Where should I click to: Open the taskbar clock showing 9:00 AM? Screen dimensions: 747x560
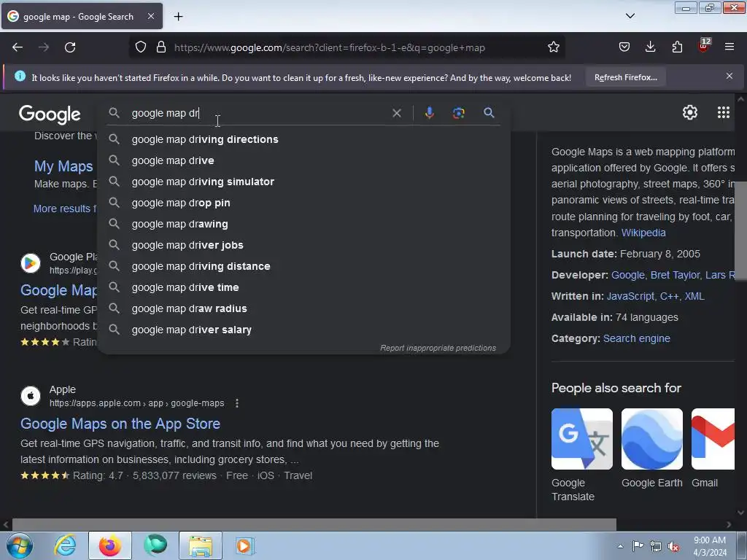(709, 546)
